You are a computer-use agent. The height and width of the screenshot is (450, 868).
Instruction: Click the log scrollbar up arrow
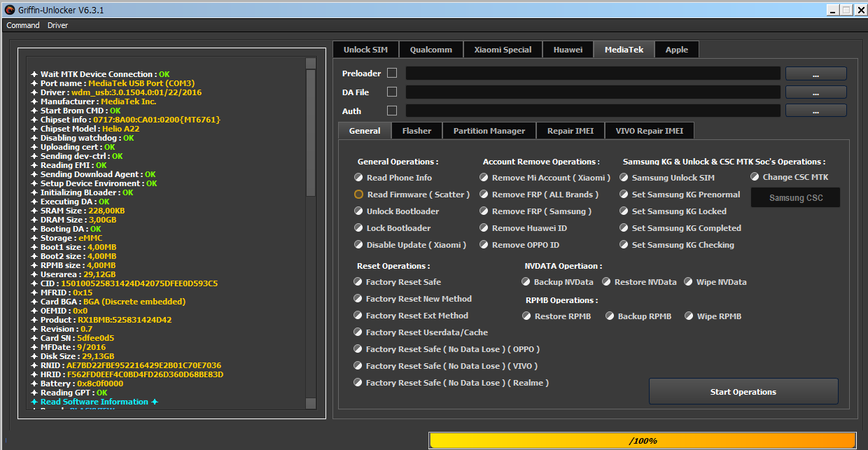pyautogui.click(x=311, y=63)
